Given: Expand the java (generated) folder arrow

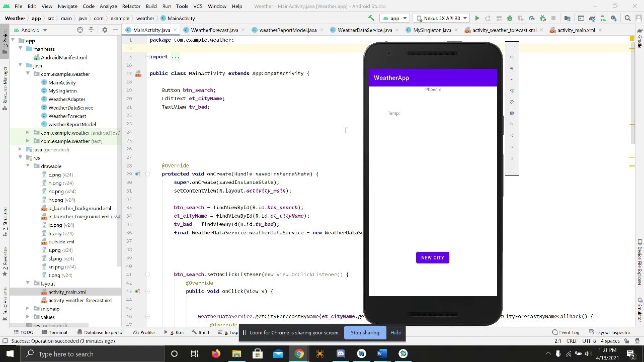Looking at the screenshot, I should [21, 149].
